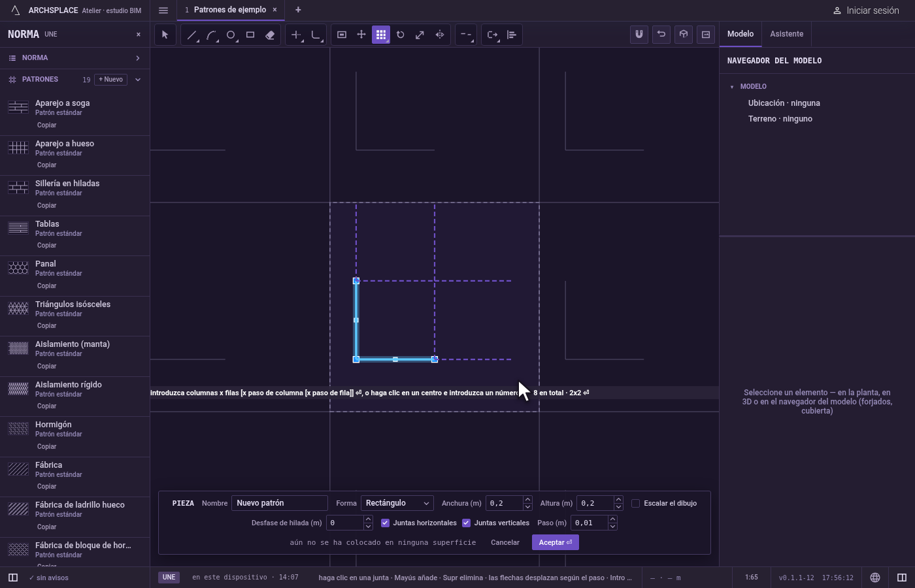Open the 3D cube view
Viewport: 915px width, 588px height.
(x=684, y=35)
